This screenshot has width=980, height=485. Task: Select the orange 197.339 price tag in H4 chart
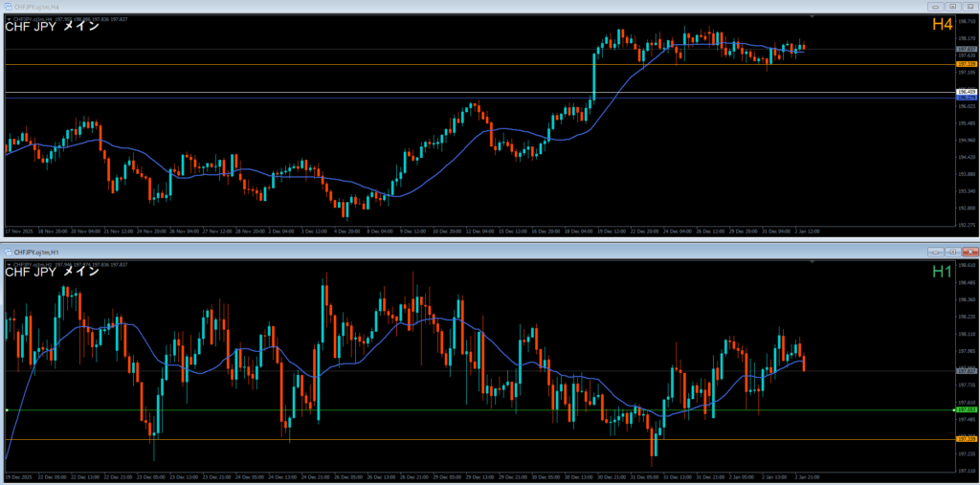pyautogui.click(x=967, y=64)
